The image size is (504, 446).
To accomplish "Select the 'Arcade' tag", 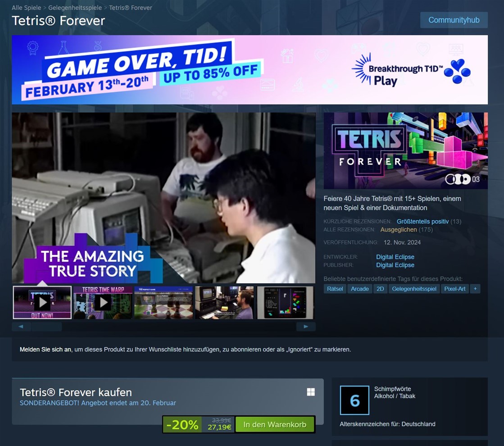I will click(x=359, y=288).
